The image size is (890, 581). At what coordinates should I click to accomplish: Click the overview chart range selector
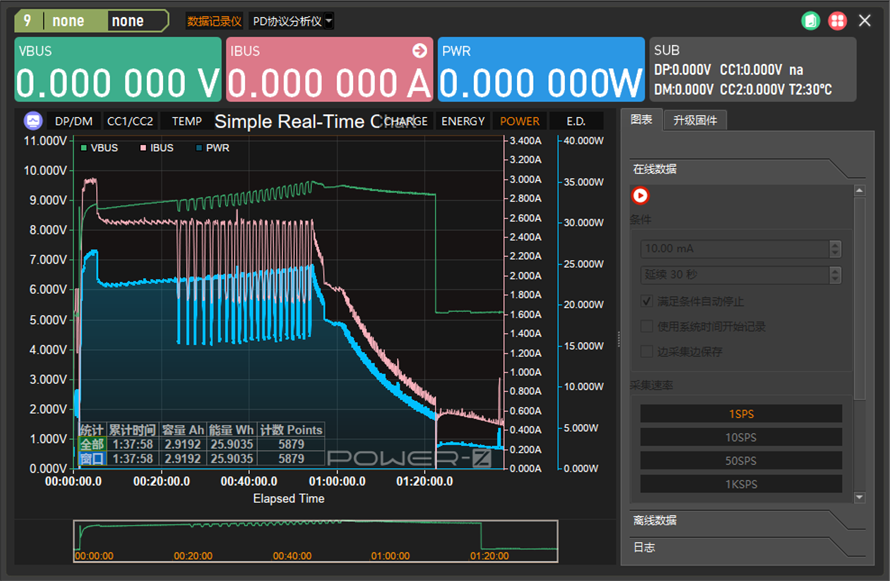click(x=316, y=541)
